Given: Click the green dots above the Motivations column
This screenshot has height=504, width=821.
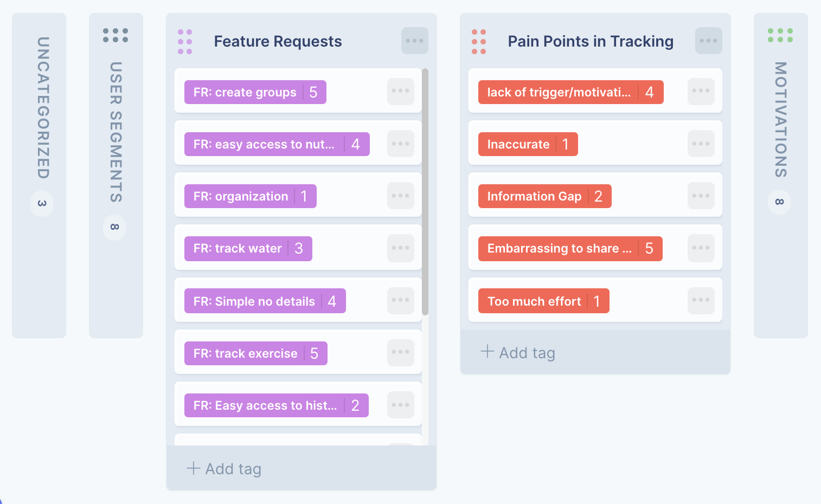Looking at the screenshot, I should [x=780, y=35].
